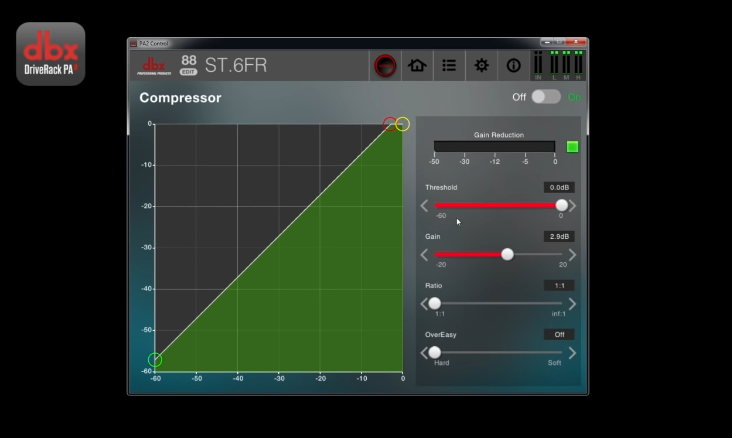
Task: Click the red round mute button in the header
Action: tap(385, 66)
